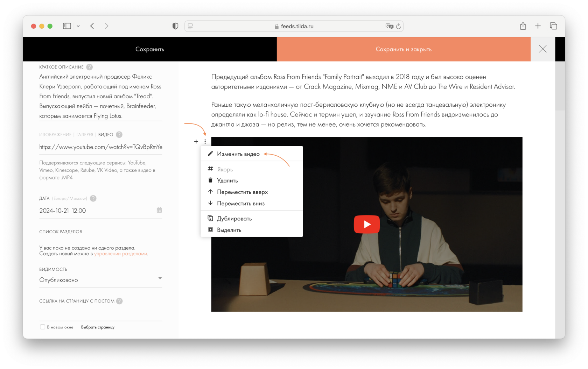Click the paragraph starting with Раньше такую

[359, 114]
